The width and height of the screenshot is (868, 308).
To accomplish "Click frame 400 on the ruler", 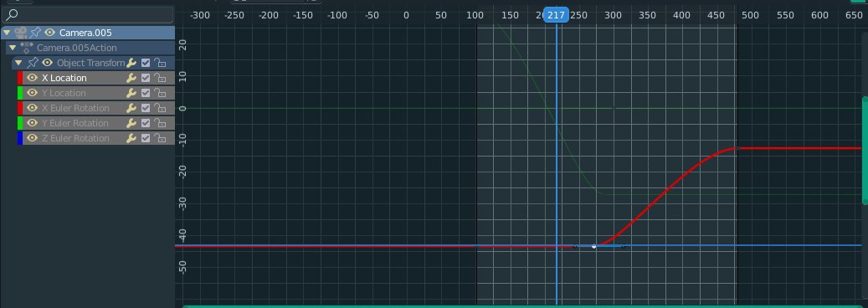I will pos(681,16).
